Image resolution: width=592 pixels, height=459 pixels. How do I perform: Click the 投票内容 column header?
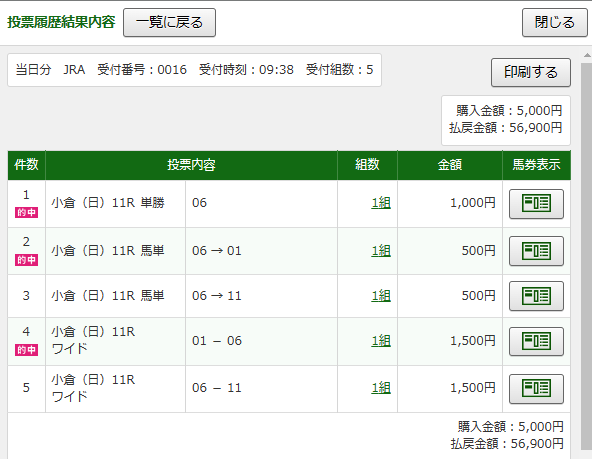[191, 165]
